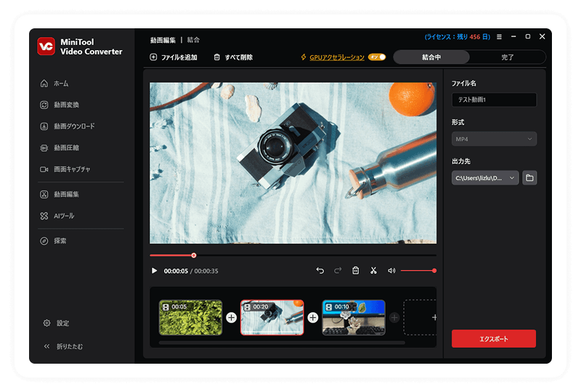Click the MiniTool Video Converter logo
Viewport: 581px width, 392px height.
pyautogui.click(x=46, y=46)
